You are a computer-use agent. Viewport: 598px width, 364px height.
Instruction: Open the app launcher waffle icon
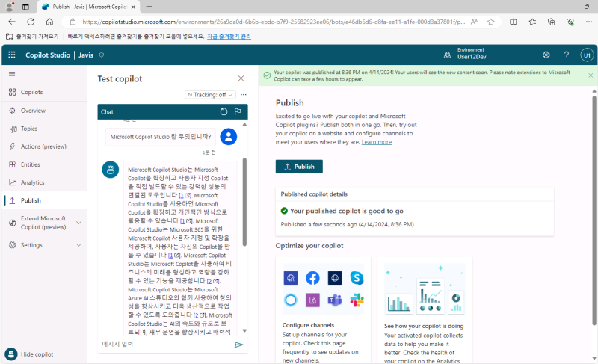click(12, 55)
